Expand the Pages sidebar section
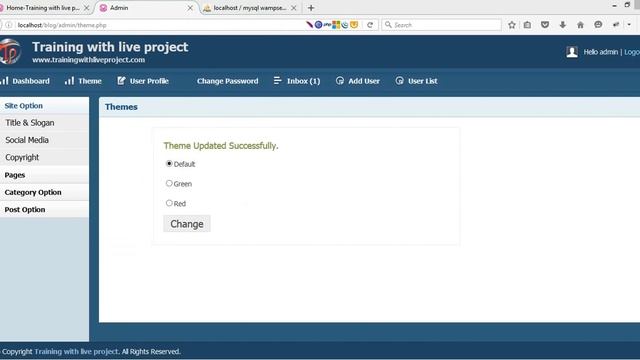The height and width of the screenshot is (360, 640). point(44,175)
